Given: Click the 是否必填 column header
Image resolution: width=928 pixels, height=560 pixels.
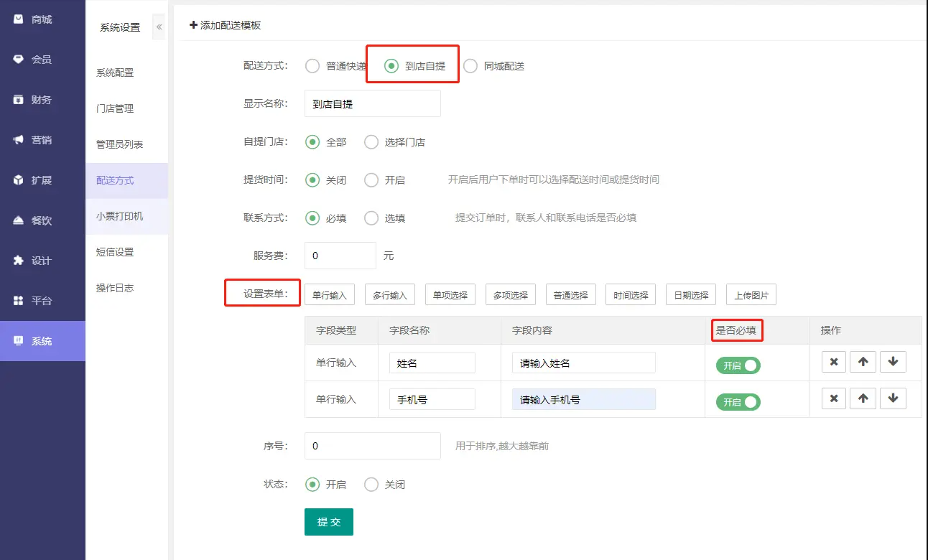Looking at the screenshot, I should click(736, 330).
